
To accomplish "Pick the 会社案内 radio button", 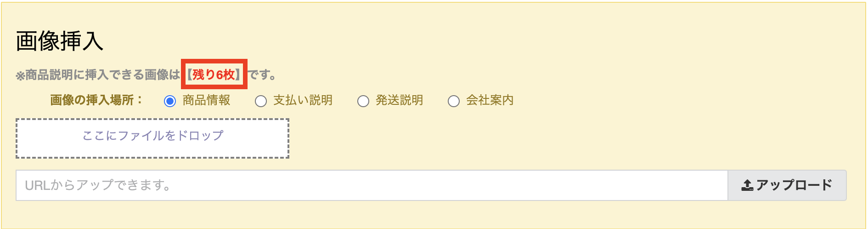I will tap(454, 101).
